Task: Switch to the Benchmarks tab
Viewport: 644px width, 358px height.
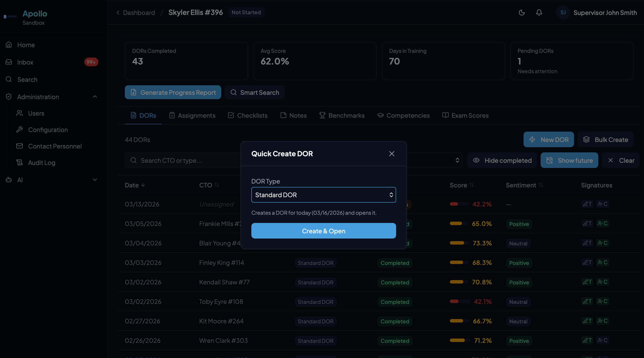Action: [x=342, y=115]
